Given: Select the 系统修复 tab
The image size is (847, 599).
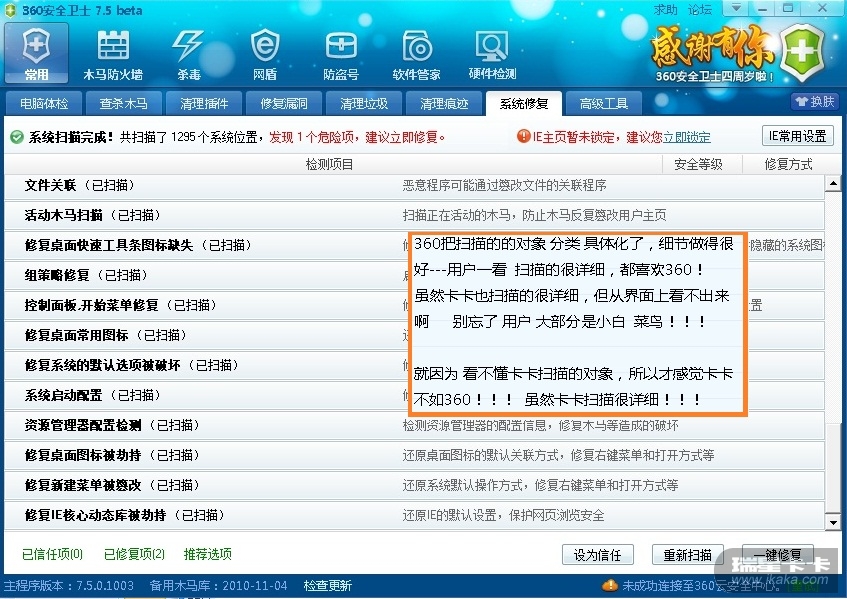Looking at the screenshot, I should (x=523, y=103).
